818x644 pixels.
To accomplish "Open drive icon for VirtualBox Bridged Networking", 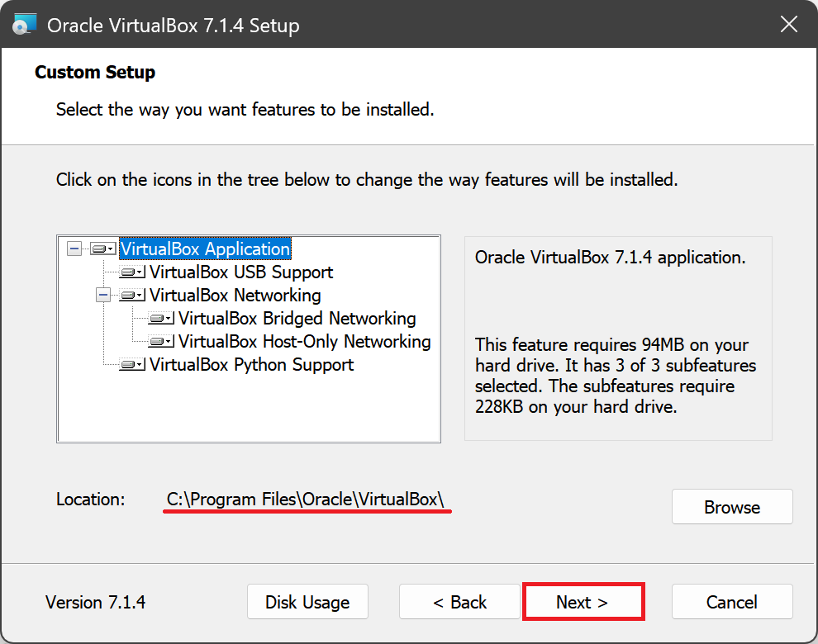I will click(161, 318).
